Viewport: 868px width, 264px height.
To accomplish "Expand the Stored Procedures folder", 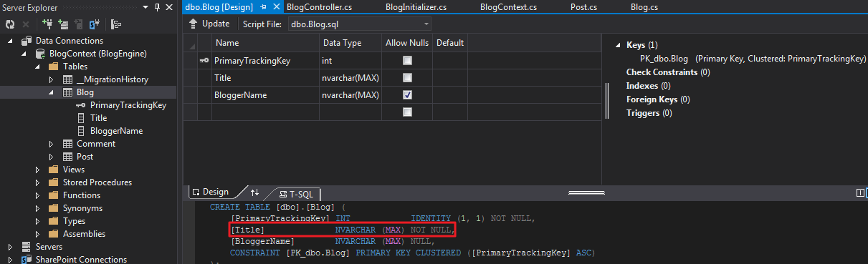I will tap(38, 182).
